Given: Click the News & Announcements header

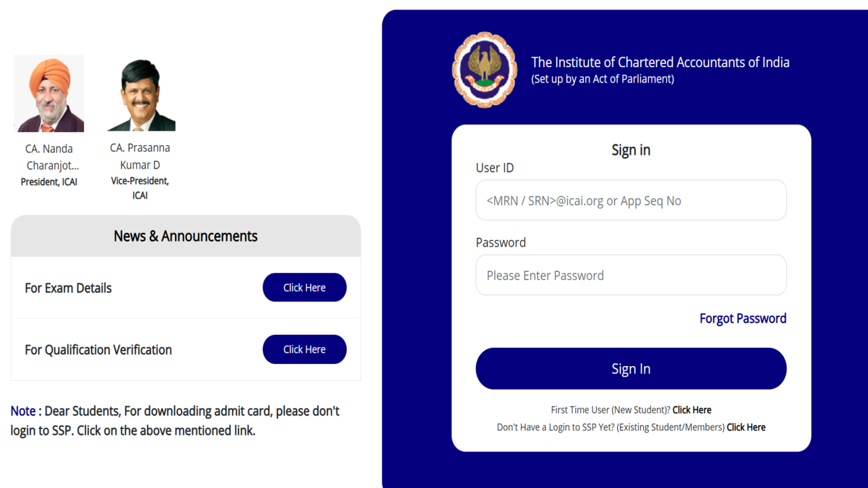Looking at the screenshot, I should point(186,236).
